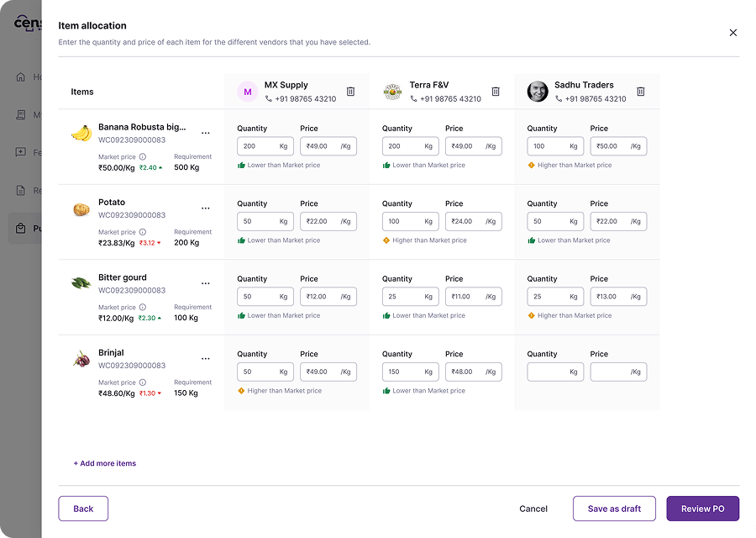Click Terra F&V price field for Potato

pos(465,222)
